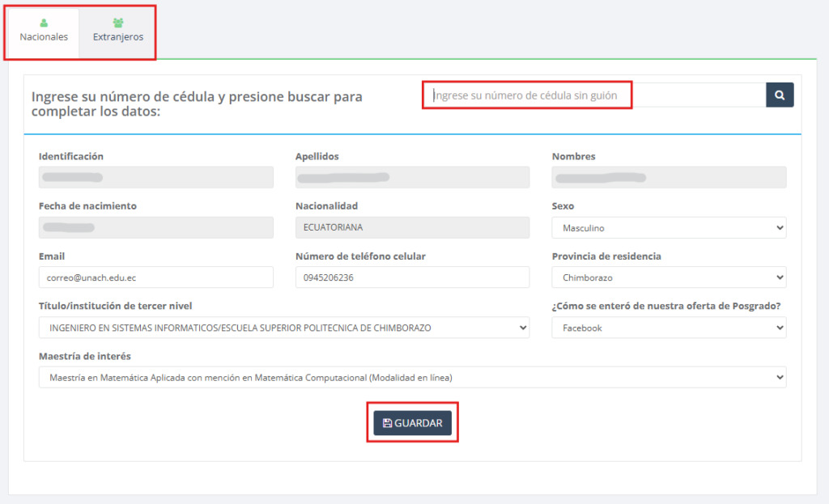Click the Apellidos field
The height and width of the screenshot is (504, 829).
coord(412,177)
